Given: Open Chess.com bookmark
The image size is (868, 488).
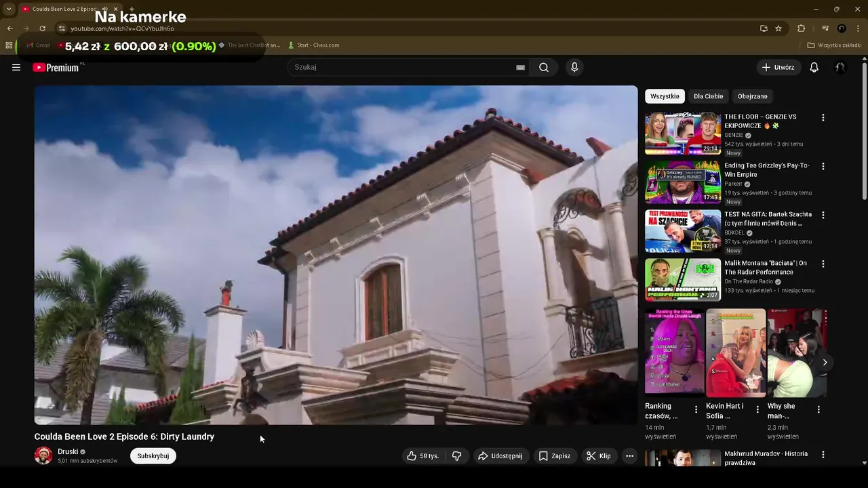Looking at the screenshot, I should coord(313,45).
